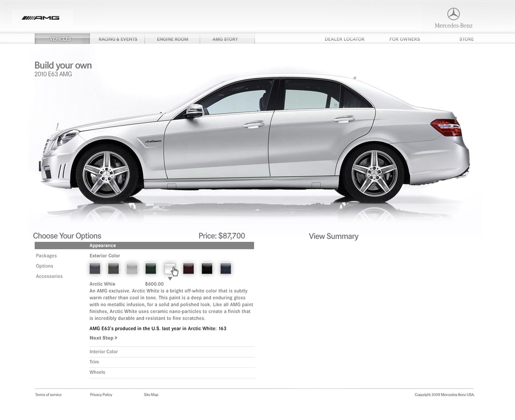Pick the dark red burgundy swatch
The image size is (515, 420).
click(188, 269)
